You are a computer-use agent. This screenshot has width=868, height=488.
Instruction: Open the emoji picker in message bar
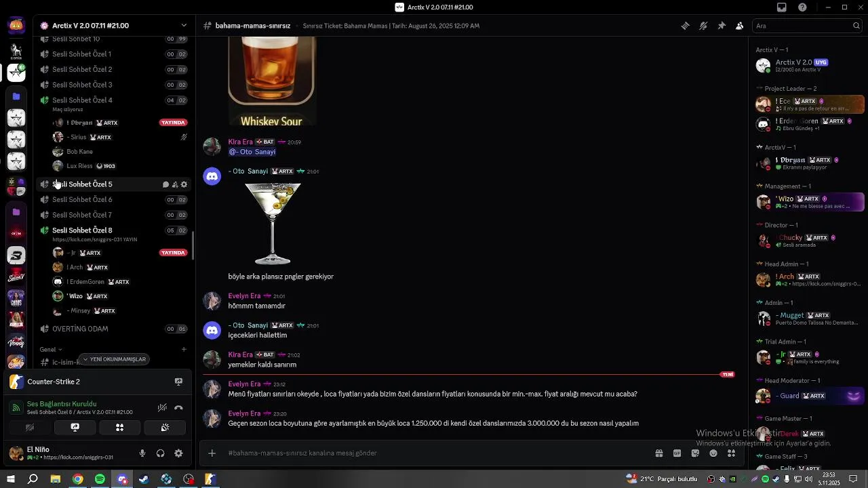[713, 453]
